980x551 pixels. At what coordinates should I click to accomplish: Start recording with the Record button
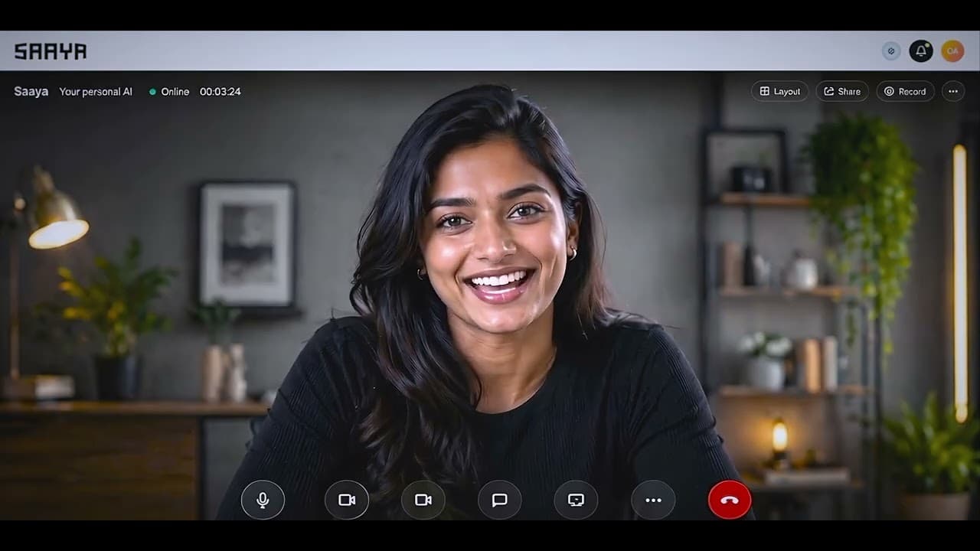click(905, 91)
